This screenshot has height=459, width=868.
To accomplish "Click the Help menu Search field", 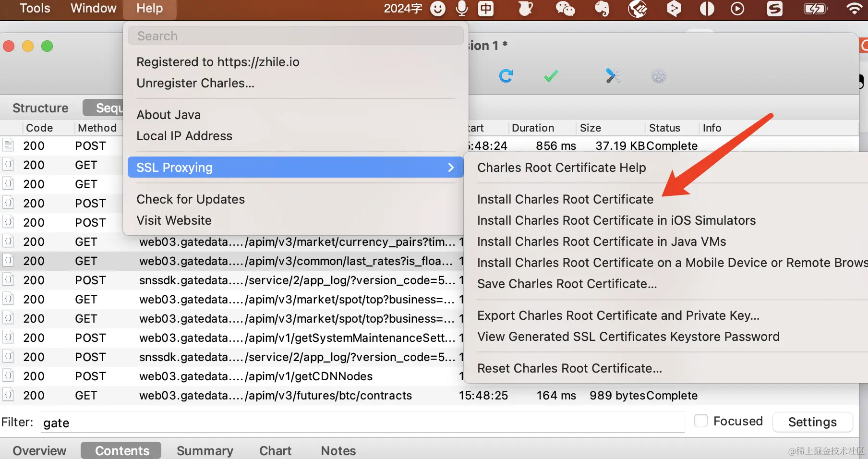I will point(296,36).
